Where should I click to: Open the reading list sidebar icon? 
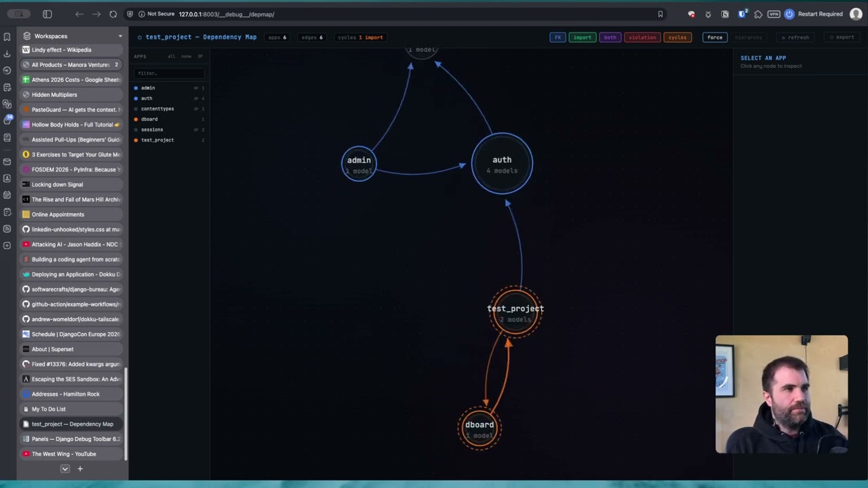pyautogui.click(x=7, y=137)
